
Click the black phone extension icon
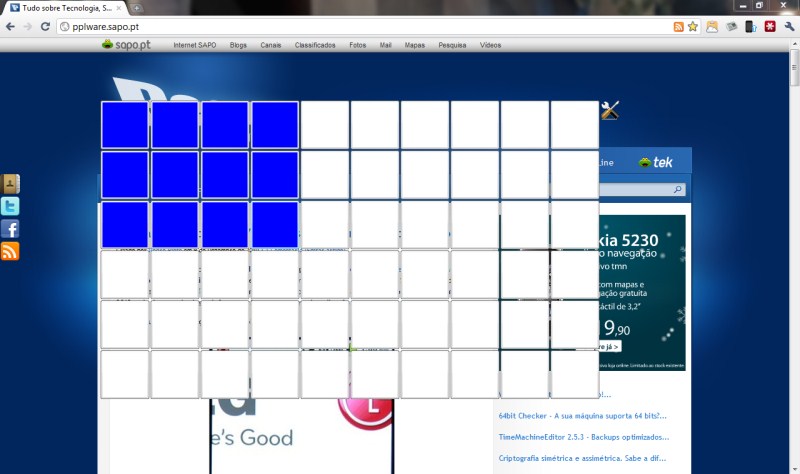(x=751, y=27)
